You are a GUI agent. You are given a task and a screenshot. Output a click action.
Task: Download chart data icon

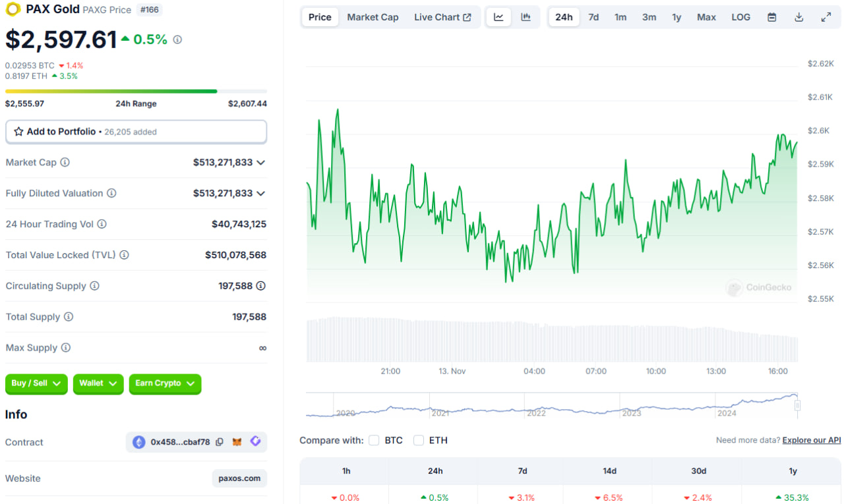coord(799,17)
